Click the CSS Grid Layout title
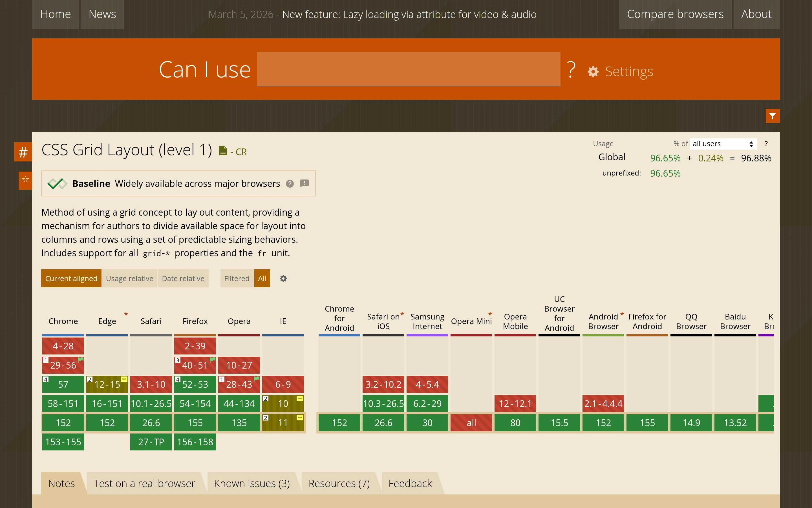Image resolution: width=812 pixels, height=508 pixels. coord(127,150)
